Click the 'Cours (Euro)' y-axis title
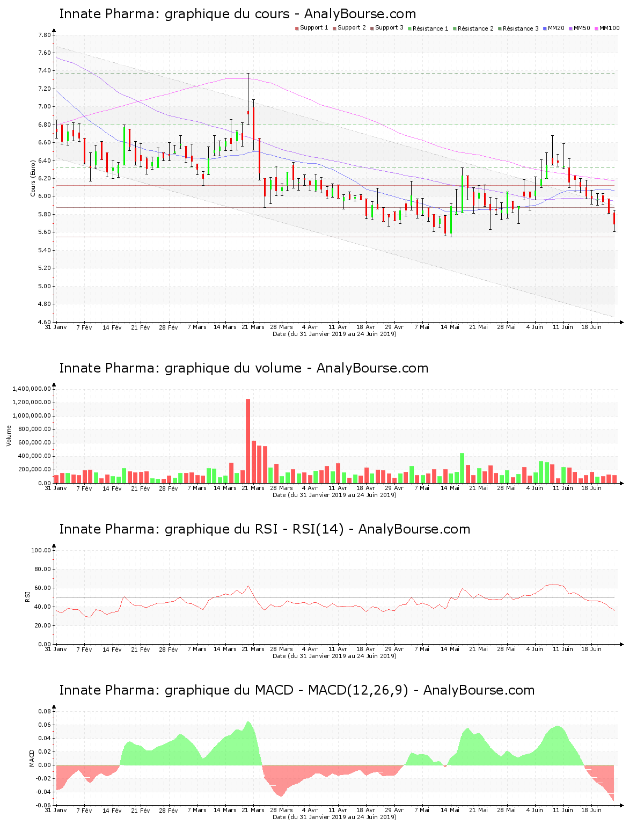 click(33, 178)
